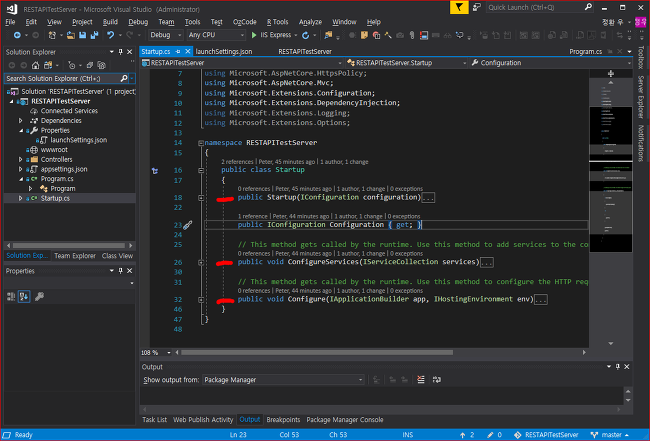This screenshot has width=650, height=441.
Task: Open the Breakpoints tab at the bottom
Action: tap(283, 419)
